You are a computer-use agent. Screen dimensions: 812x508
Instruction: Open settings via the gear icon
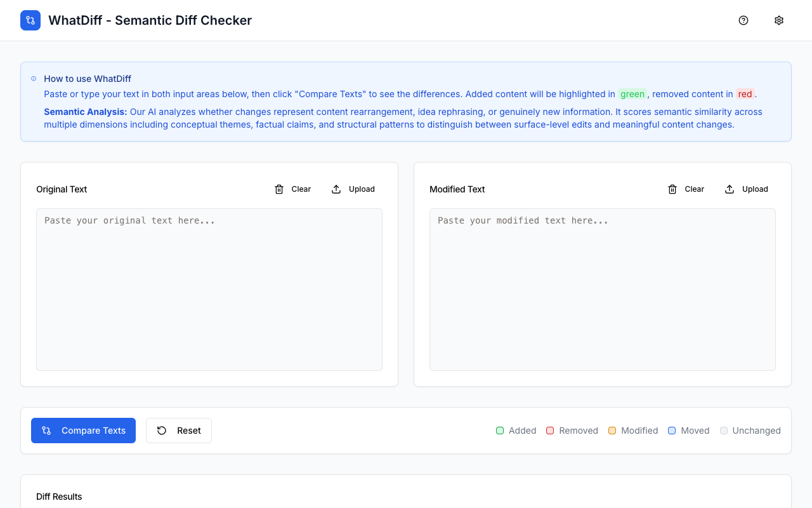click(x=778, y=20)
